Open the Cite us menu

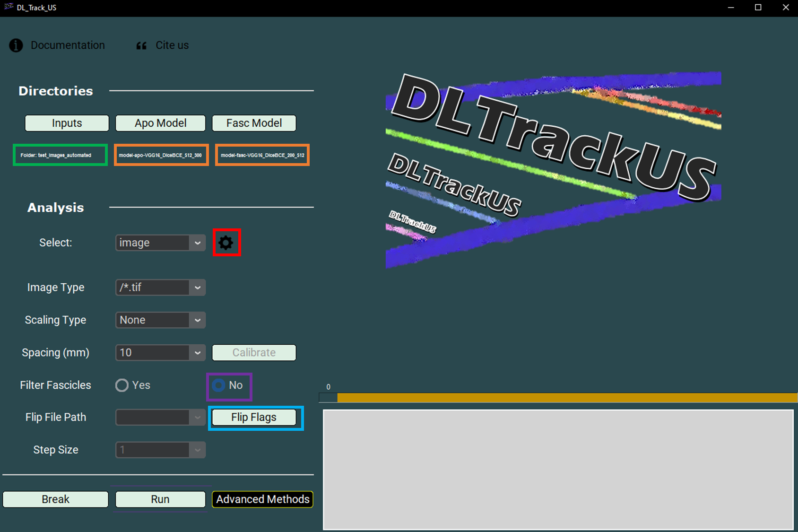pos(172,45)
